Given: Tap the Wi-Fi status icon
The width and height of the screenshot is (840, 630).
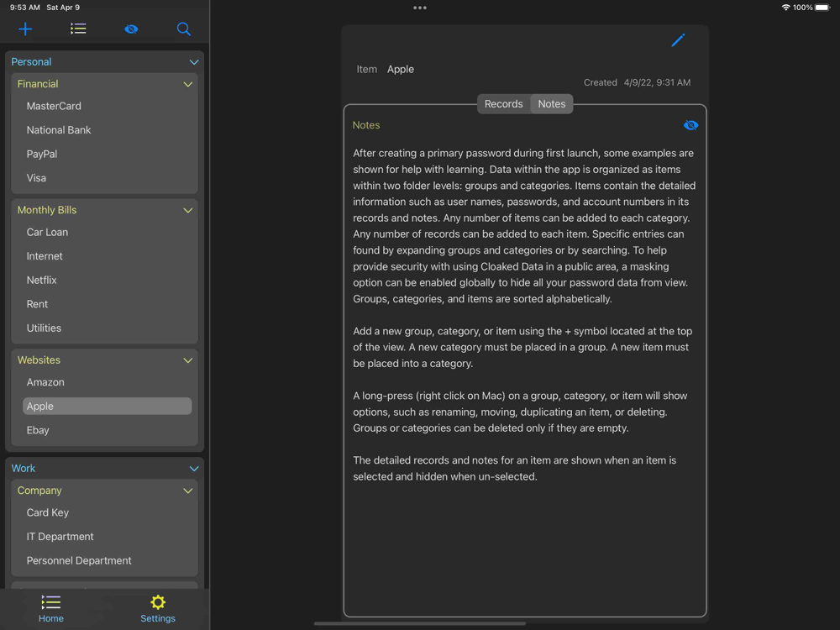Looking at the screenshot, I should [x=785, y=8].
